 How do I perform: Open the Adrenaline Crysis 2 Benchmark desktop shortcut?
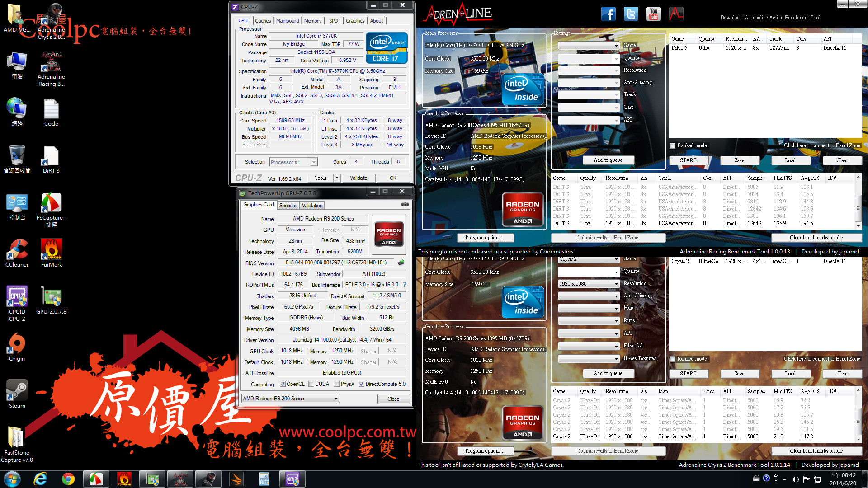click(51, 22)
